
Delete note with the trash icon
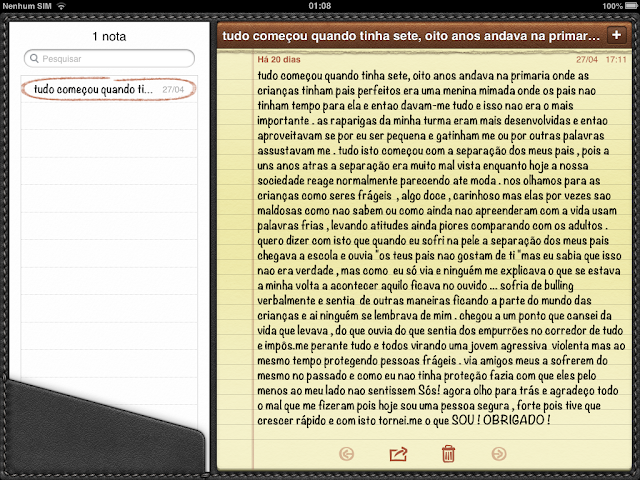[x=448, y=454]
